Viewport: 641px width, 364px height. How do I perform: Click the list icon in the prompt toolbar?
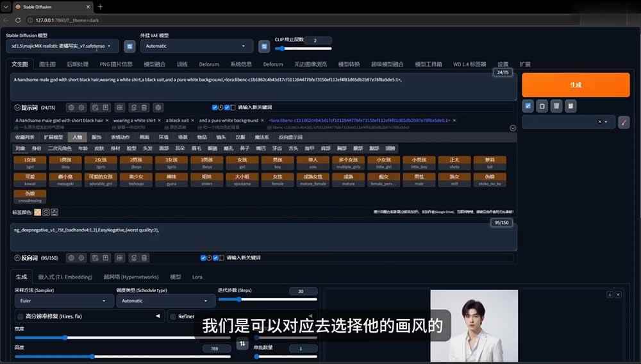point(120,108)
